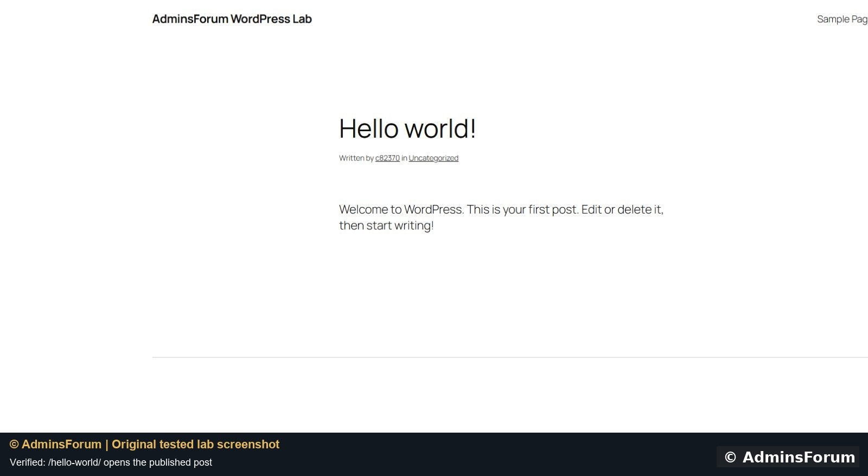Open the Sample Page menu link
Screen dimensions: 868x476
pyautogui.click(x=843, y=19)
